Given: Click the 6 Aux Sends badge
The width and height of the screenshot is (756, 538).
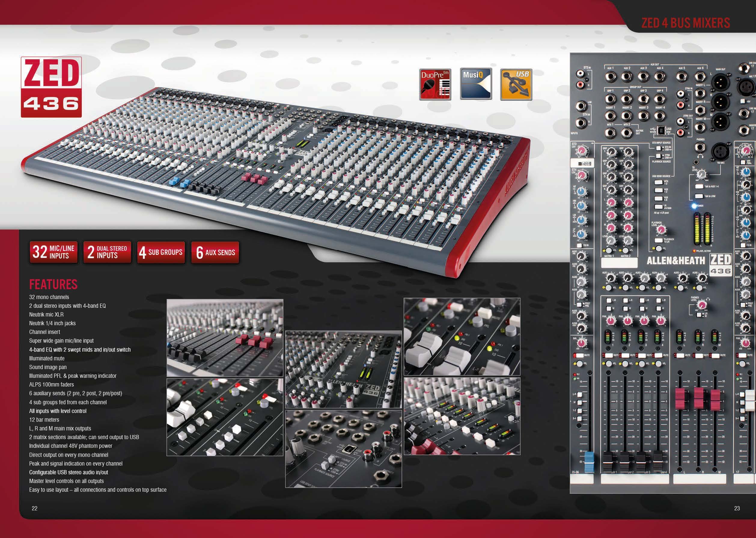Looking at the screenshot, I should point(215,252).
